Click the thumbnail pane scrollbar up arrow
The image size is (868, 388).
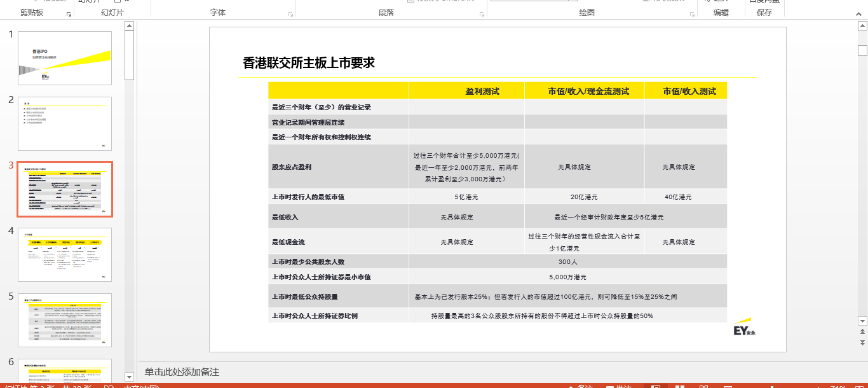pyautogui.click(x=130, y=26)
